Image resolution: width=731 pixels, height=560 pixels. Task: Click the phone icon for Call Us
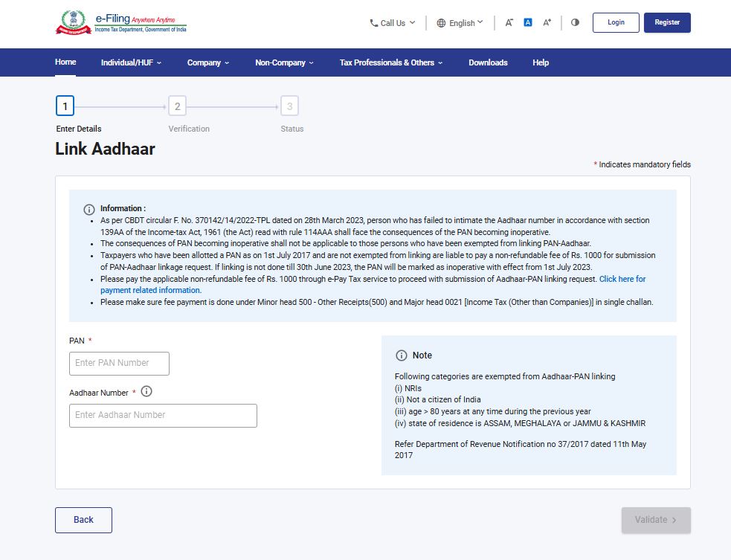(x=374, y=23)
